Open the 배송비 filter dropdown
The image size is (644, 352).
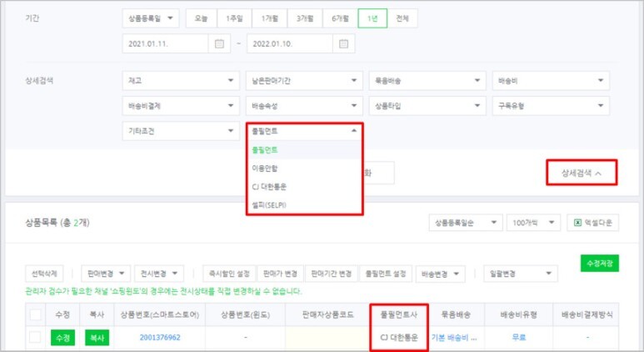pos(551,81)
